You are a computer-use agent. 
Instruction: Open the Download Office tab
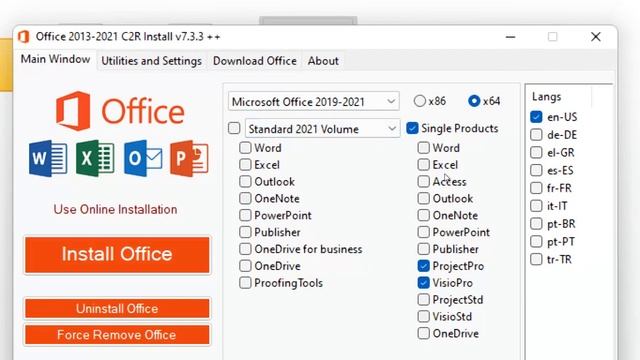point(255,61)
